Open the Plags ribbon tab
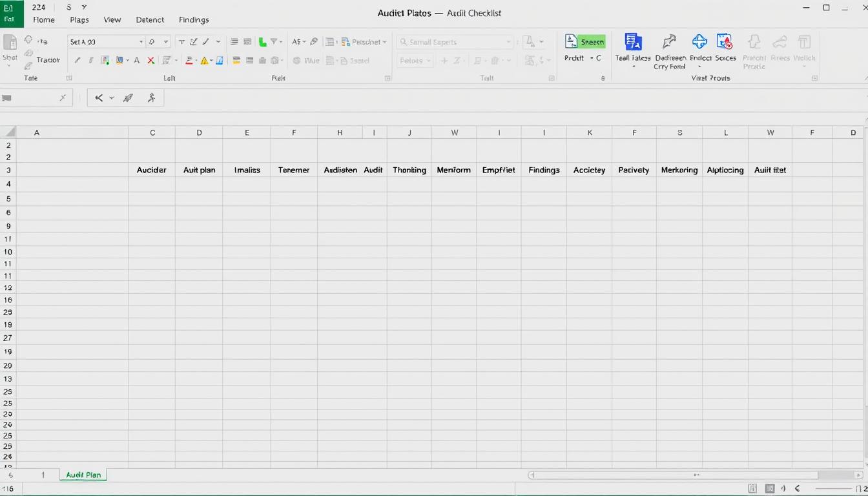This screenshot has height=496, width=868. (x=79, y=19)
